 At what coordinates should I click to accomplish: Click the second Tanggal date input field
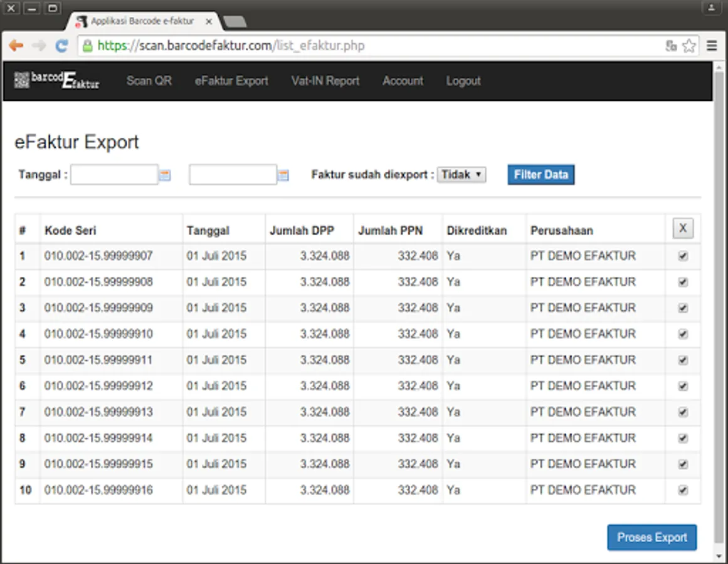pos(233,174)
